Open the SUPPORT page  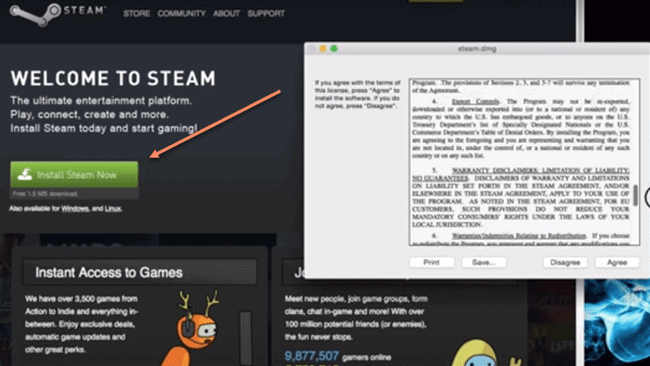pos(266,13)
